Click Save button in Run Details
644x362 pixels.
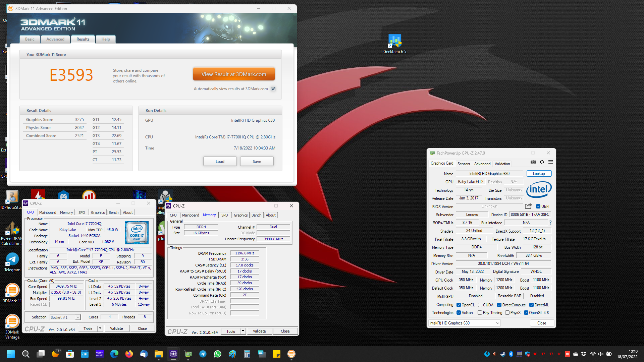(x=257, y=162)
